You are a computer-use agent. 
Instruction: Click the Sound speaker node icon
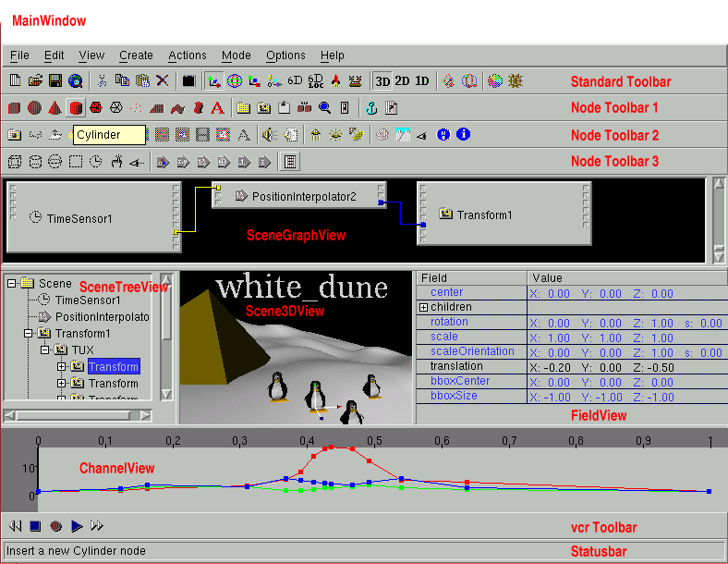click(x=269, y=135)
